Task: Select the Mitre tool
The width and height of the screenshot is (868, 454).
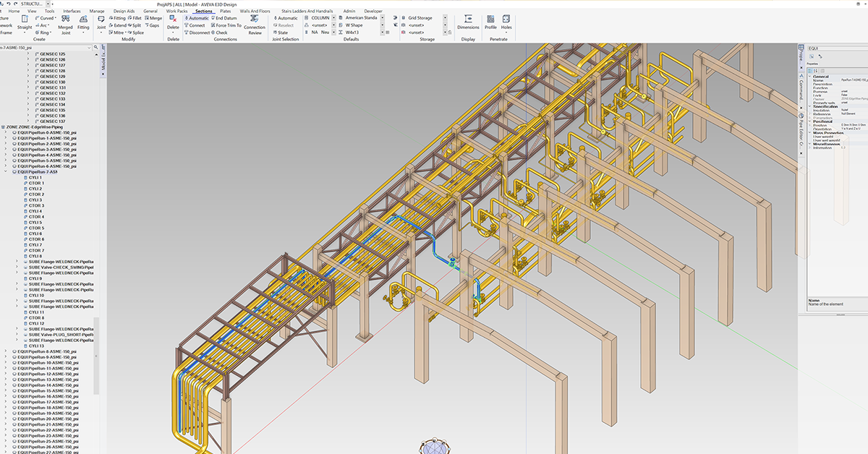Action: [116, 33]
